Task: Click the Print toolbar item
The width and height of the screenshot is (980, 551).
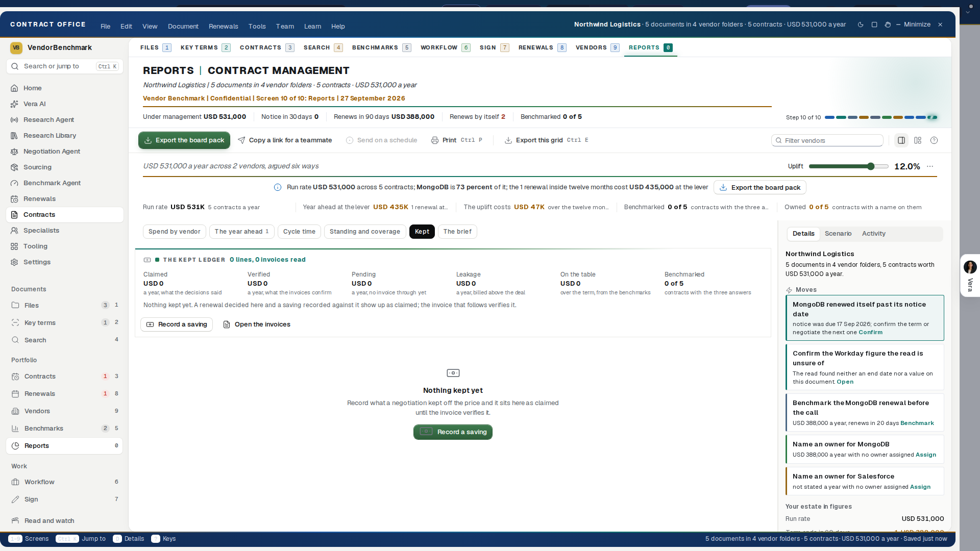Action: pos(456,140)
